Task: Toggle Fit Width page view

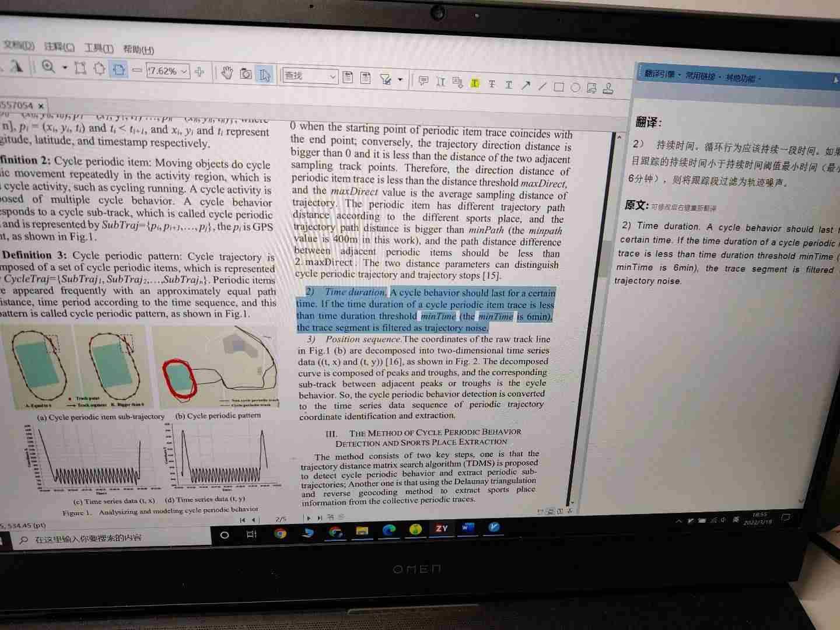Action: [119, 69]
